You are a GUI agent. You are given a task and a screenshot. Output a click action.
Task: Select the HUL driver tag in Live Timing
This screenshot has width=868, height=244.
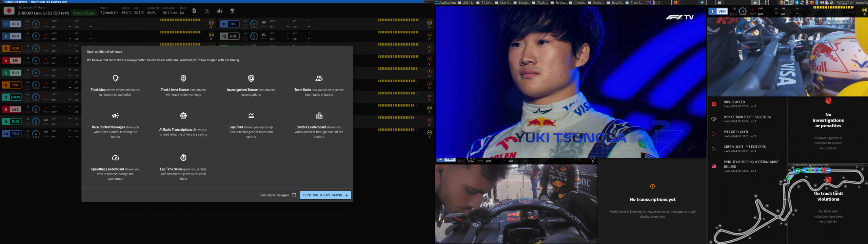tap(230, 36)
